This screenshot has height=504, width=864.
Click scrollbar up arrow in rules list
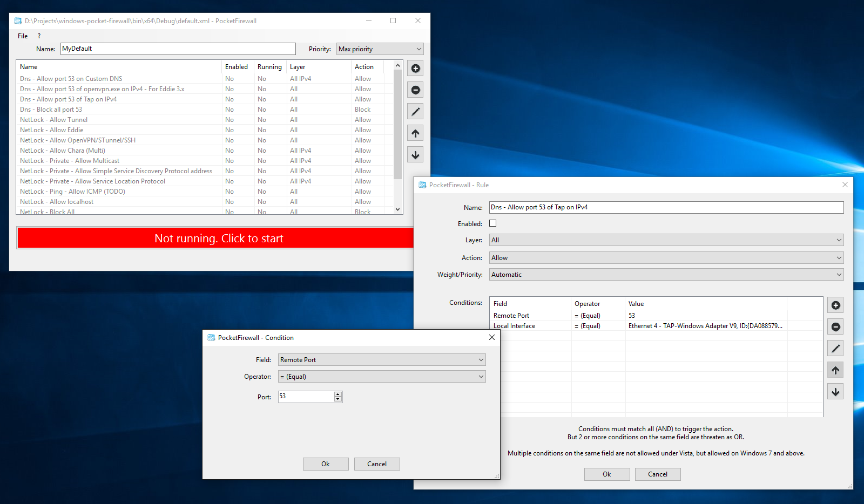pos(398,65)
